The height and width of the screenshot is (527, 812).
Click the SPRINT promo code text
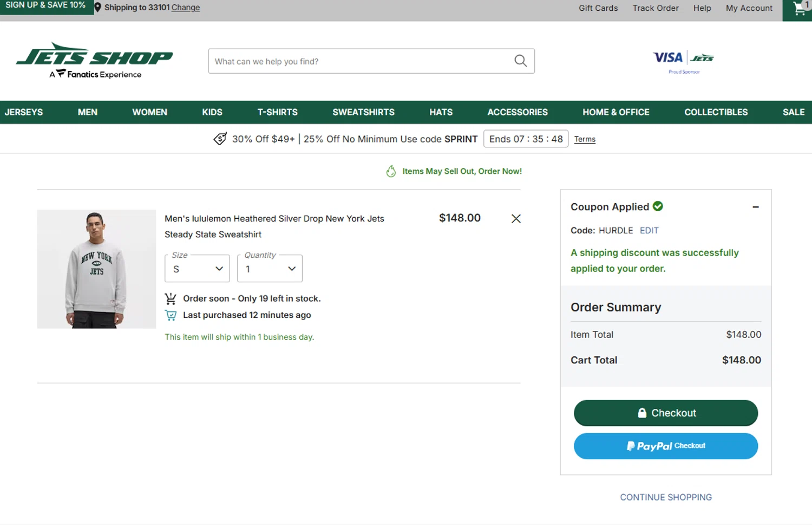pos(461,139)
